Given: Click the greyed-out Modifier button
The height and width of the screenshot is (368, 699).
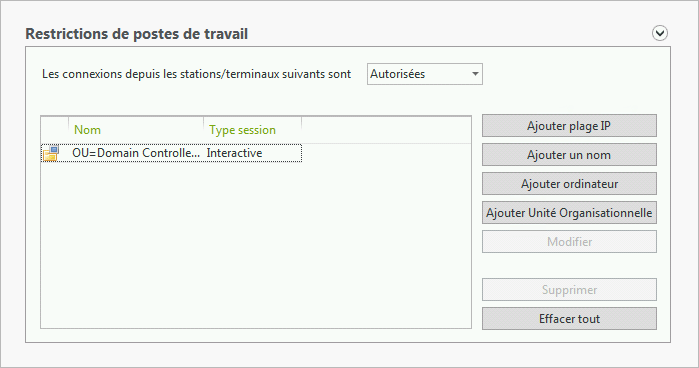Looking at the screenshot, I should click(x=569, y=242).
